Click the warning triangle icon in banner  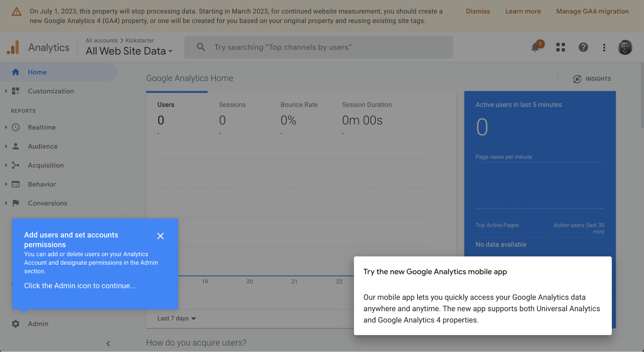17,12
